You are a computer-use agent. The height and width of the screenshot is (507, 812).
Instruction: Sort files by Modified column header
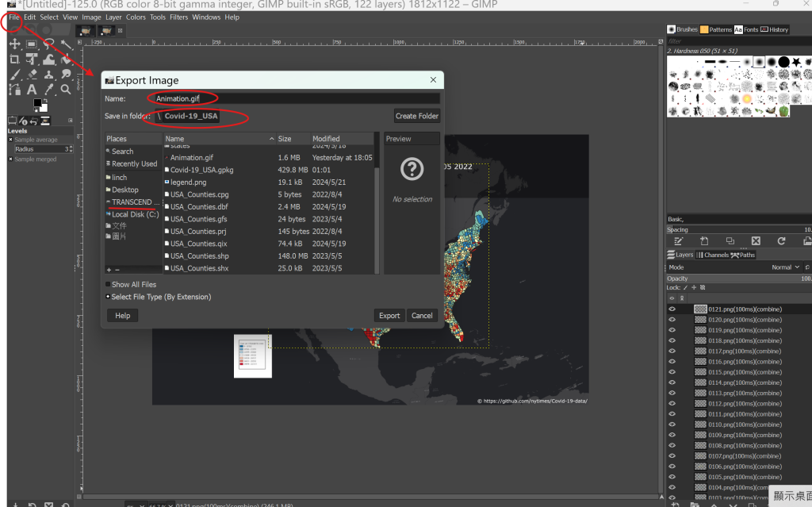tap(342, 139)
